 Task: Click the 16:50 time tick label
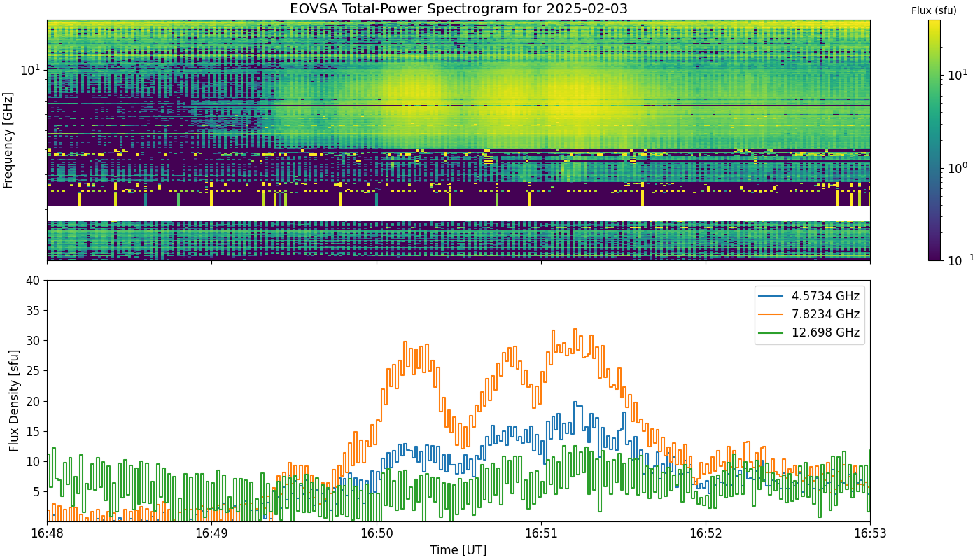point(377,533)
